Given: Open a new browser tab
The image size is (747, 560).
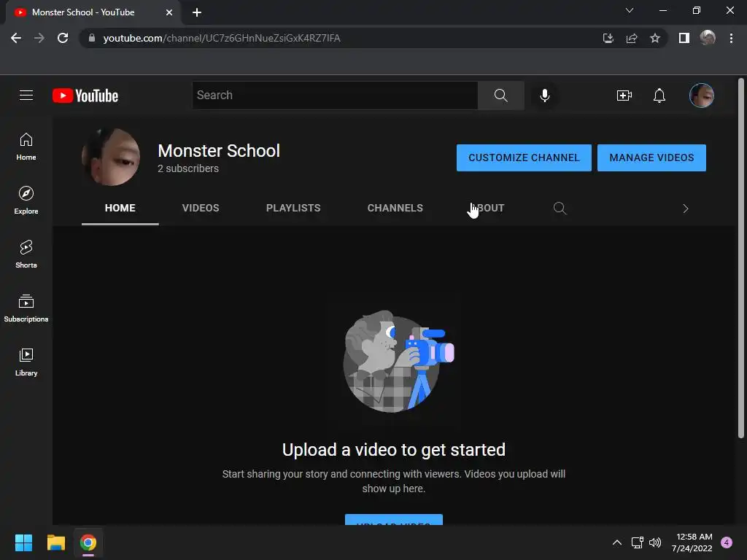Looking at the screenshot, I should (197, 12).
